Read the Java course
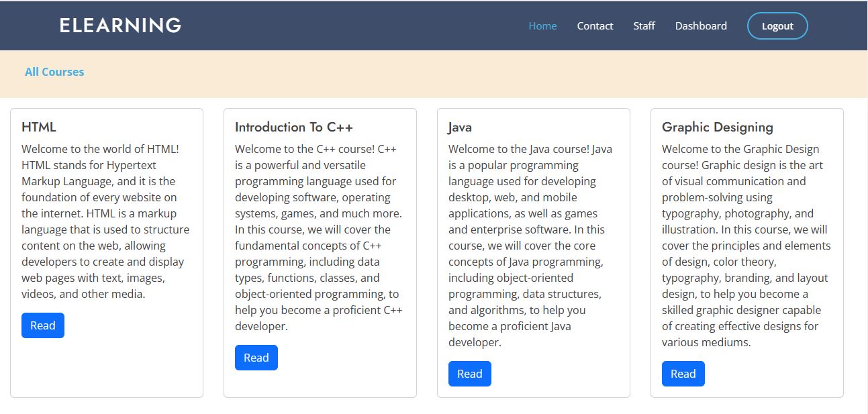The height and width of the screenshot is (414, 868). 469,373
